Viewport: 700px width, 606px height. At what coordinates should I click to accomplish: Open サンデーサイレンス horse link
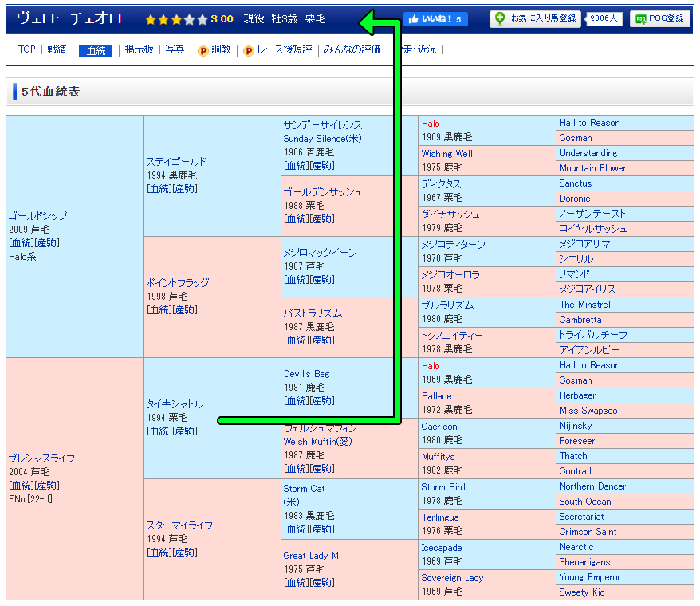323,125
